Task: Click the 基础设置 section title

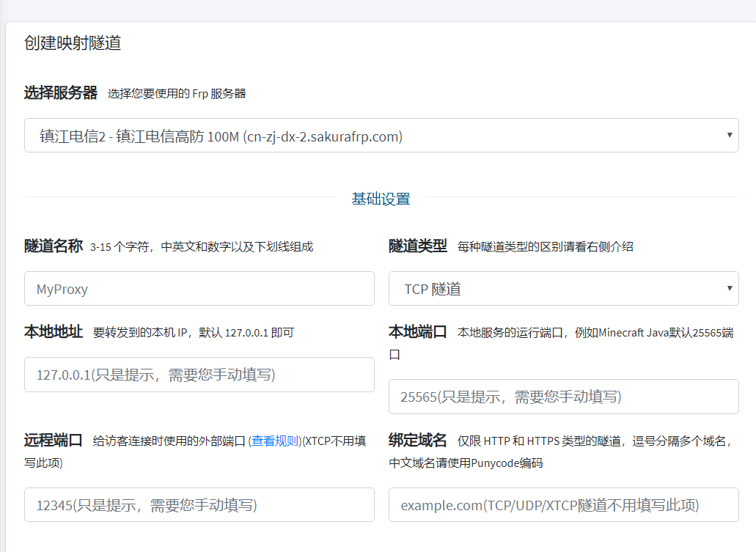Action: (x=381, y=199)
